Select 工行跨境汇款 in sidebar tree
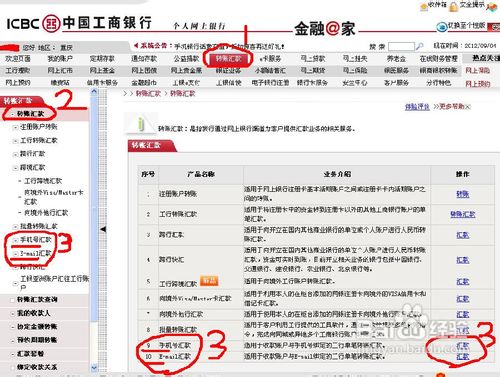 [43, 181]
